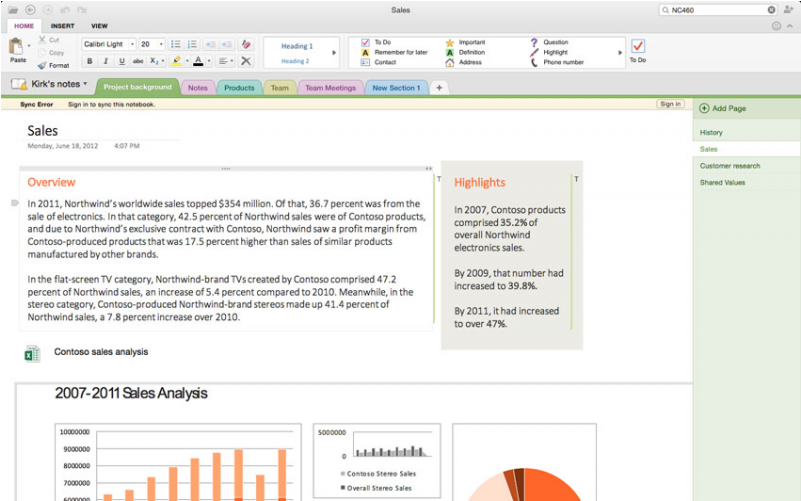Switch to the HOME ribbon tab

[24, 26]
